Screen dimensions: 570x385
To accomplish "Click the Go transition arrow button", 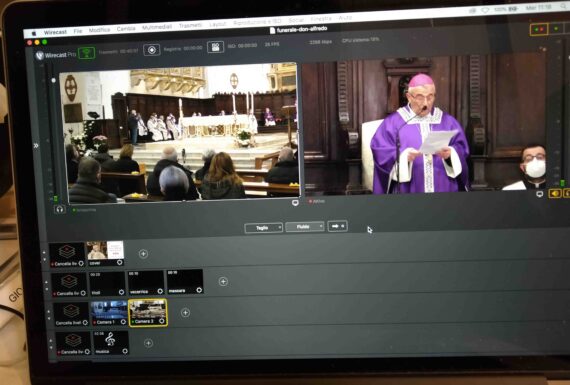I will [337, 226].
